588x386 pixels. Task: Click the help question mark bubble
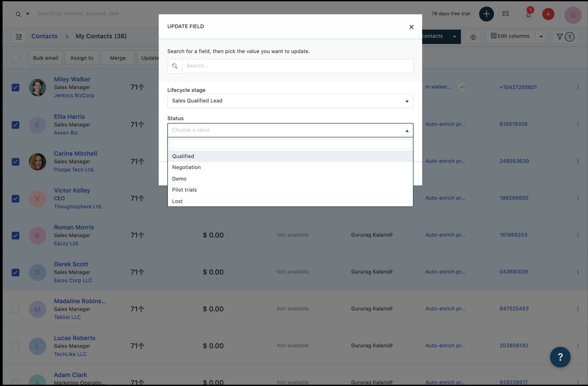[560, 357]
